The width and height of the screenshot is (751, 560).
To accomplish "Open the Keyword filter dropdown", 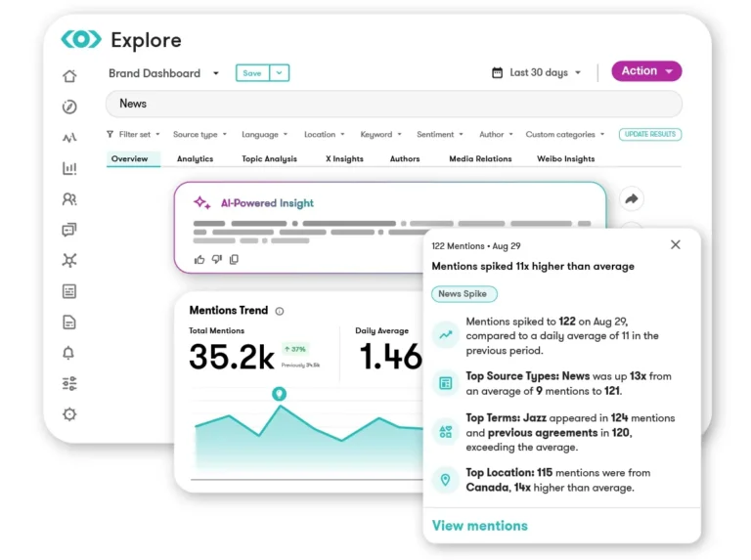I will [x=380, y=135].
